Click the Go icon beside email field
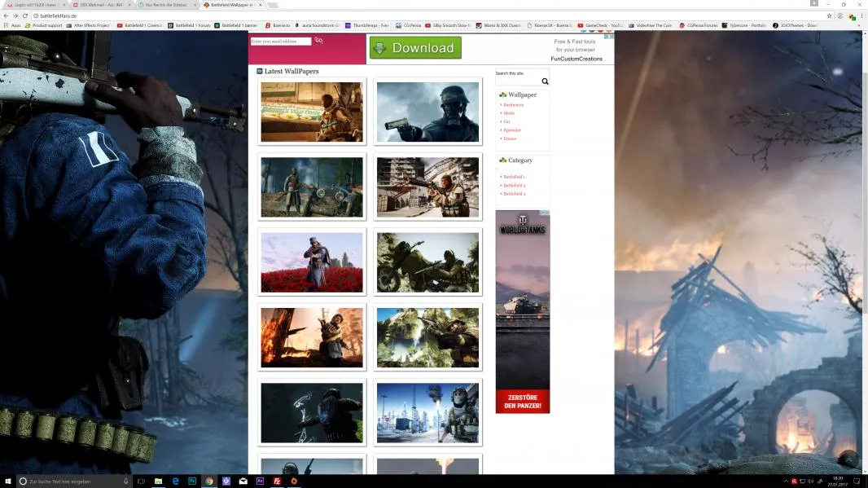The height and width of the screenshot is (488, 868). 319,41
